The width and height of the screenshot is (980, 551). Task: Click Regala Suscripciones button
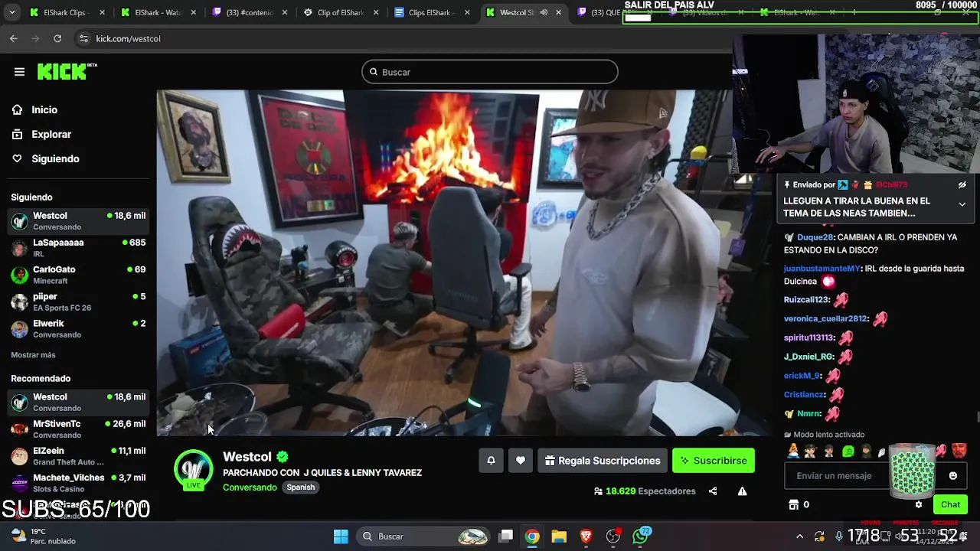603,461
